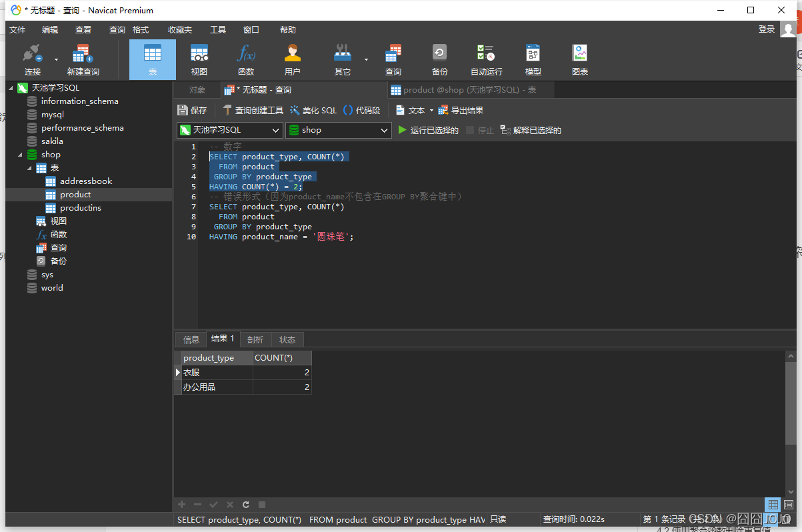
Task: Open the 文件 menu
Action: pyautogui.click(x=17, y=30)
